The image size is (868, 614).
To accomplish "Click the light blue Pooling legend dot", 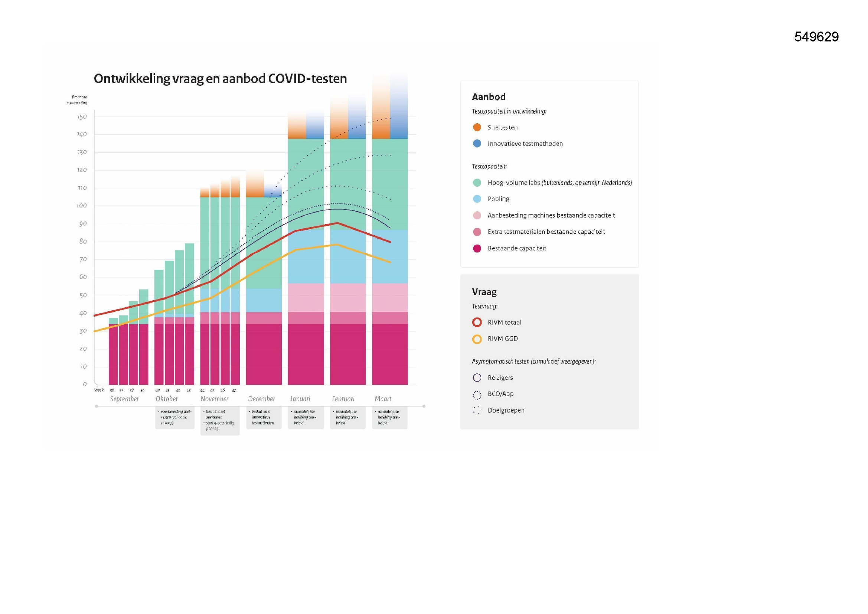I will [x=477, y=199].
